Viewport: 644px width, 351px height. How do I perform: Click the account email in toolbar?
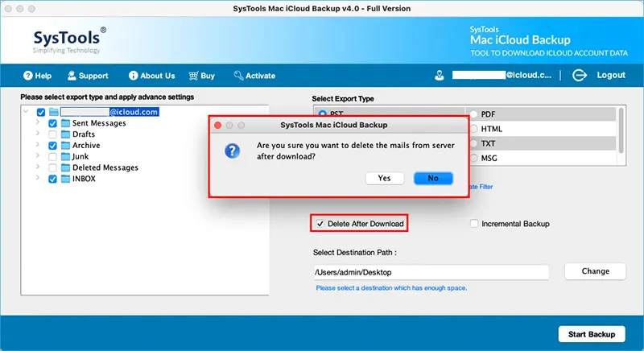point(502,75)
